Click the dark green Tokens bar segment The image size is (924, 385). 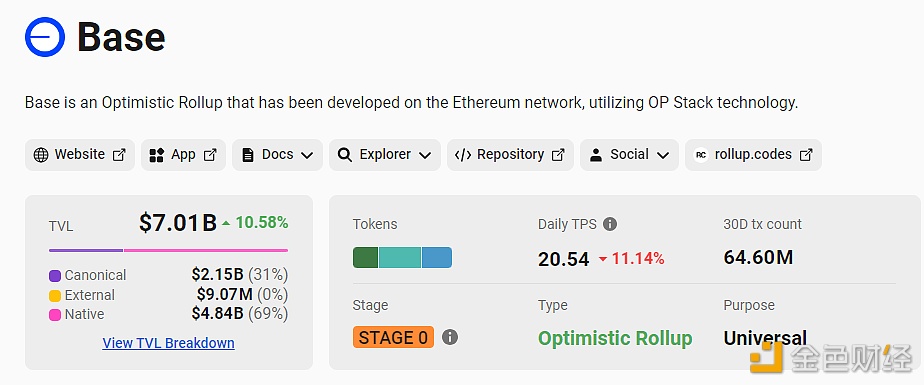[x=365, y=258]
